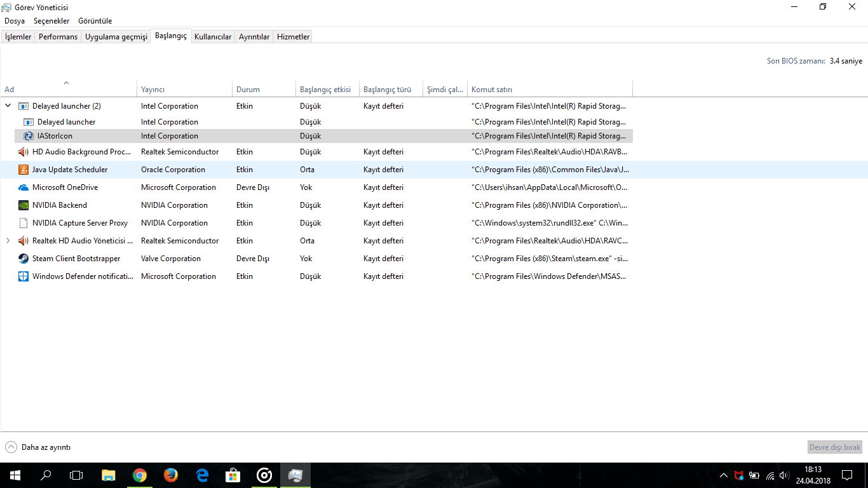Click the IAStorIcon globe icon
868x488 pixels.
29,136
